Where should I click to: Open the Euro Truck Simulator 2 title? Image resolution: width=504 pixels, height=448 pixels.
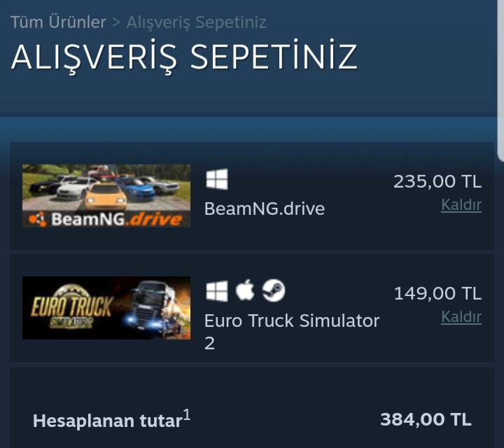[292, 332]
